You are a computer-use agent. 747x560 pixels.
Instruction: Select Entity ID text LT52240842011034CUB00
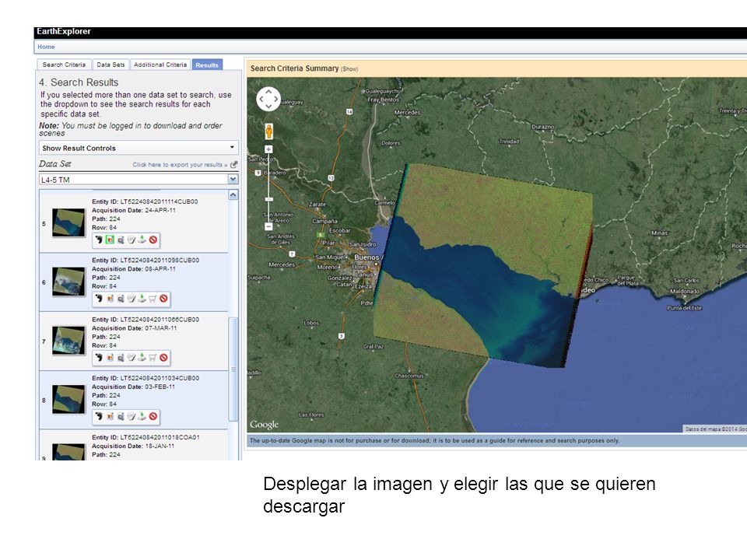(x=160, y=378)
